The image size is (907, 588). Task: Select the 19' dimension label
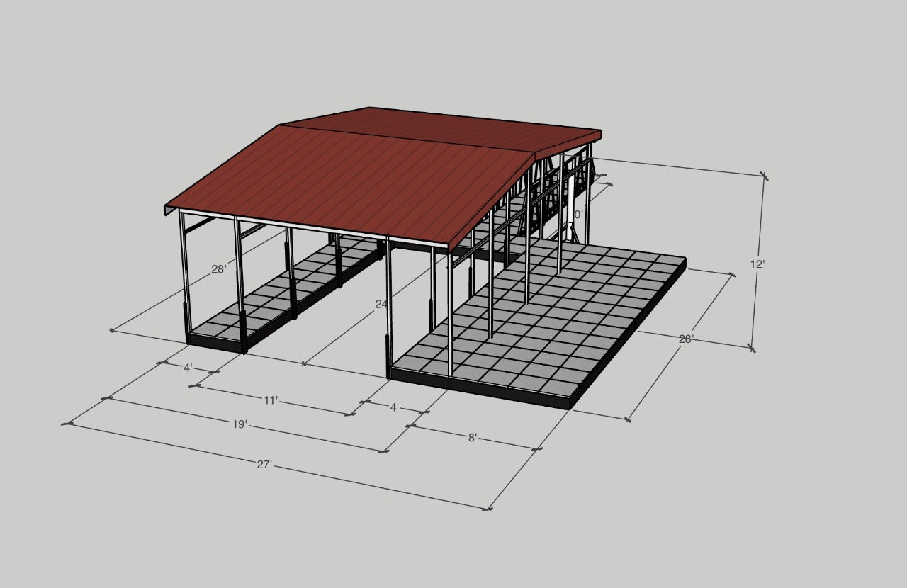pyautogui.click(x=240, y=424)
